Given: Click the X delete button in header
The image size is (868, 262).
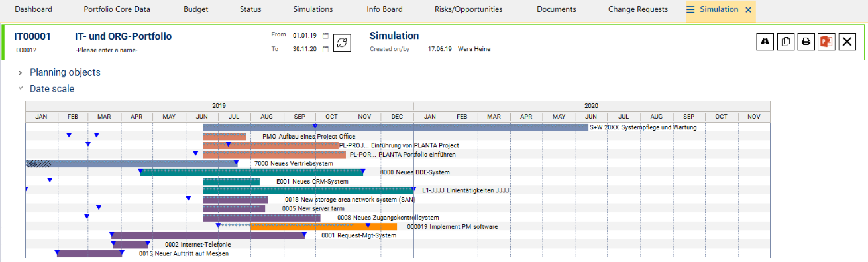Looking at the screenshot, I should tap(847, 42).
